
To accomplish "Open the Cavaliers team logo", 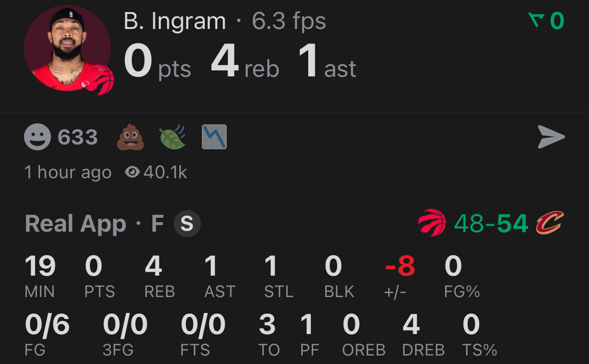I will pyautogui.click(x=550, y=223).
